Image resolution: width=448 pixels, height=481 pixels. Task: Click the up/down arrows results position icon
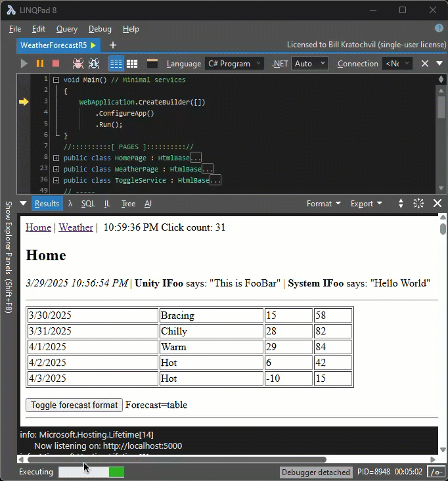point(401,203)
